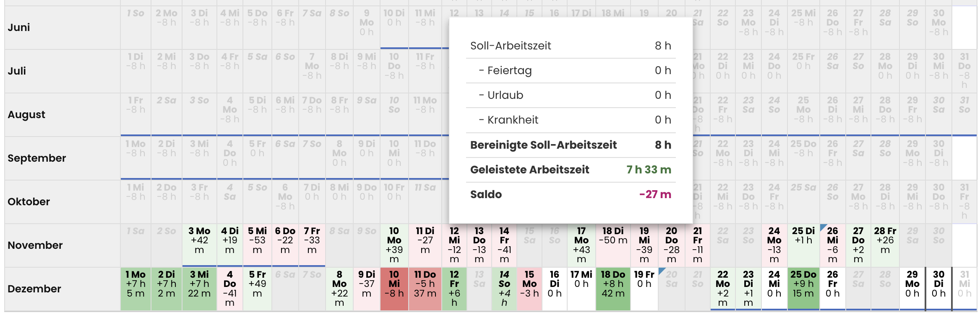The width and height of the screenshot is (980, 315).
Task: Click December 25 Do showing +9 h 15 m
Action: 803,289
